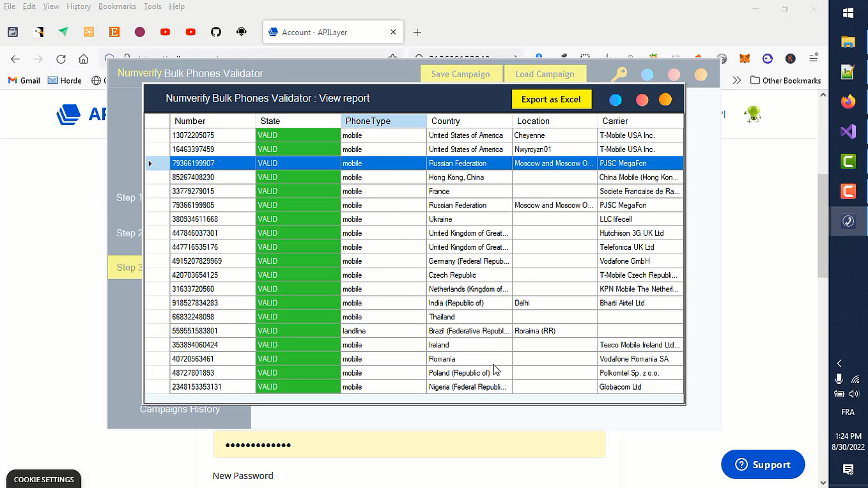The width and height of the screenshot is (868, 488).
Task: Open a YouTube bookmark
Action: [x=165, y=32]
